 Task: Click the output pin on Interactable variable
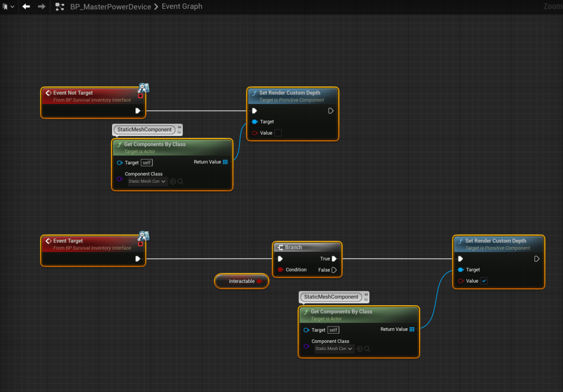259,281
